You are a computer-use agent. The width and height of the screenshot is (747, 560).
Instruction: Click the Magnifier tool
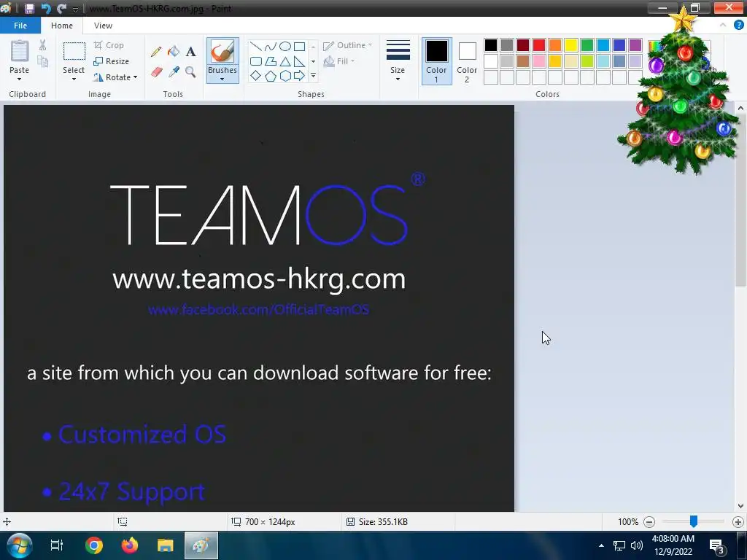tap(190, 72)
